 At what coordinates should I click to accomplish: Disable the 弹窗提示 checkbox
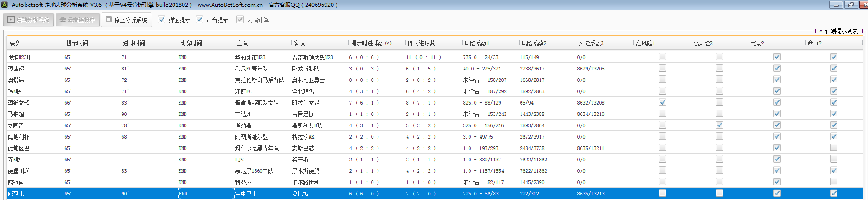coord(162,20)
